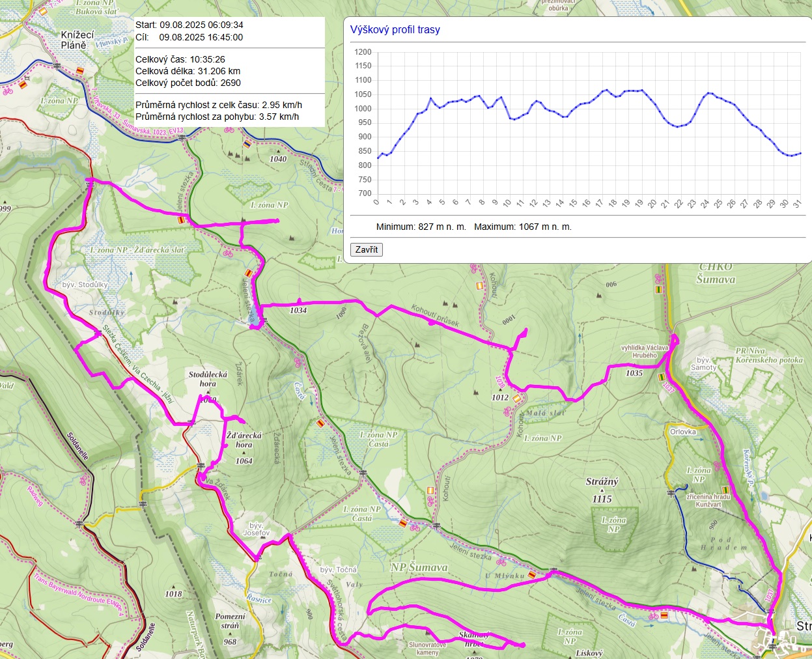Click the first data point on elevation chart
Image resolution: width=812 pixels, height=659 pixels.
[378, 158]
